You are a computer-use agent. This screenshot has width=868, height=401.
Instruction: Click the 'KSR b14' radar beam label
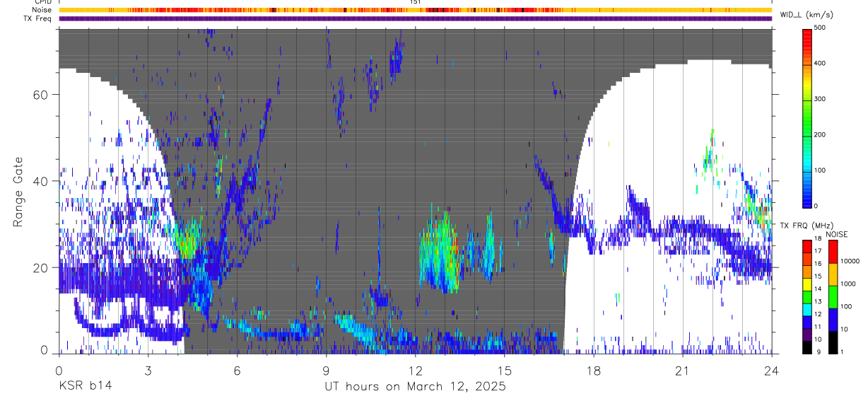click(84, 387)
